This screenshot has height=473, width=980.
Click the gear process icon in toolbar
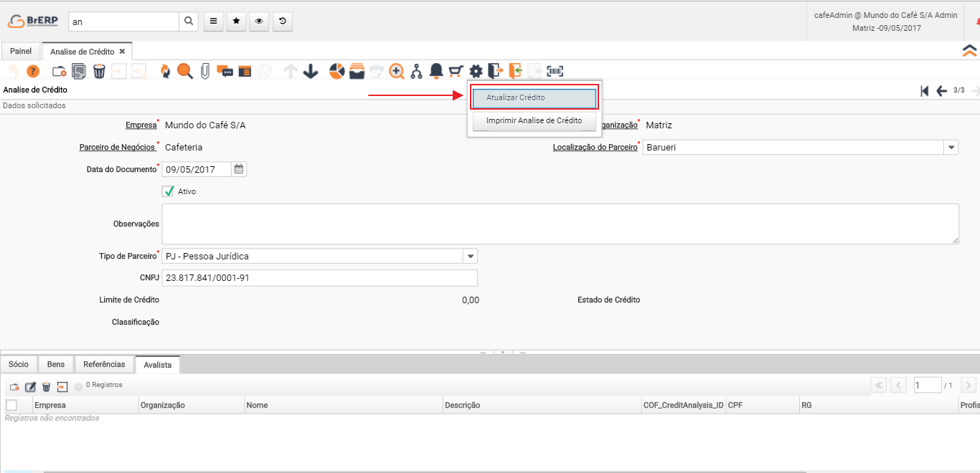[476, 71]
